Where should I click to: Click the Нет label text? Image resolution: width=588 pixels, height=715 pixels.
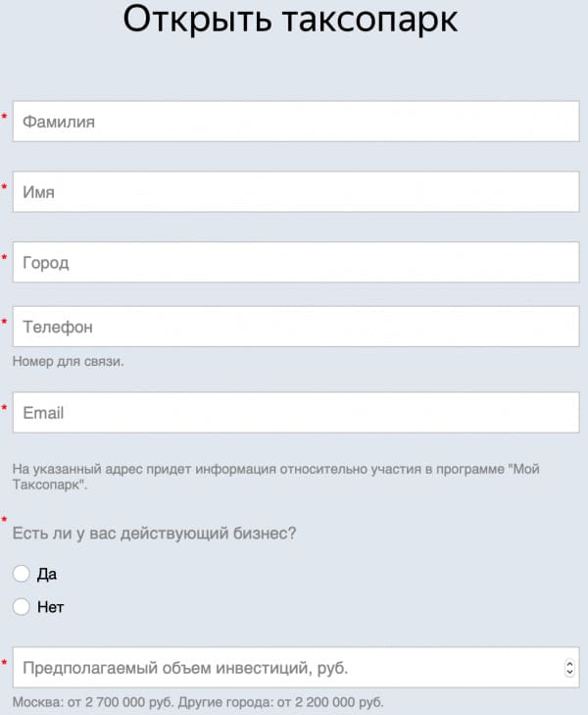click(51, 607)
